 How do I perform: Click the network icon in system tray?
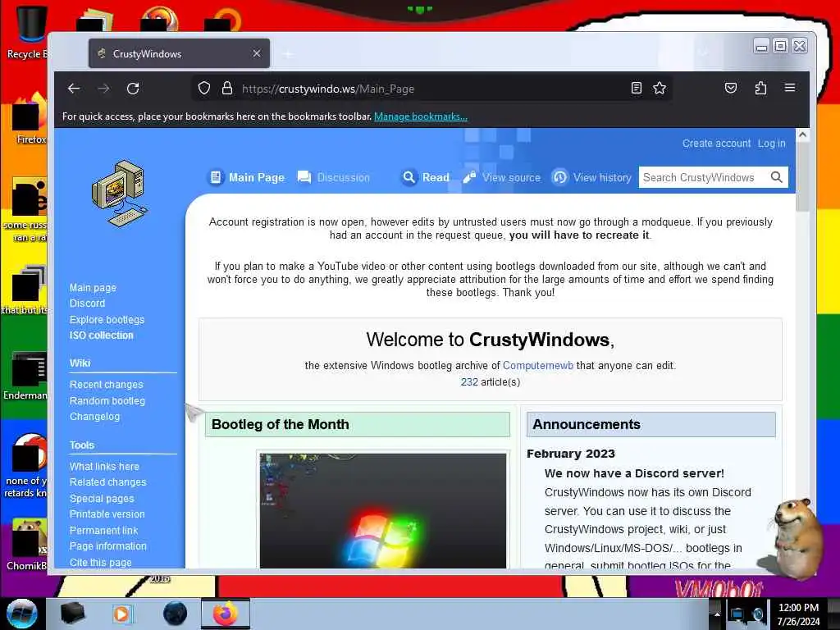[737, 614]
